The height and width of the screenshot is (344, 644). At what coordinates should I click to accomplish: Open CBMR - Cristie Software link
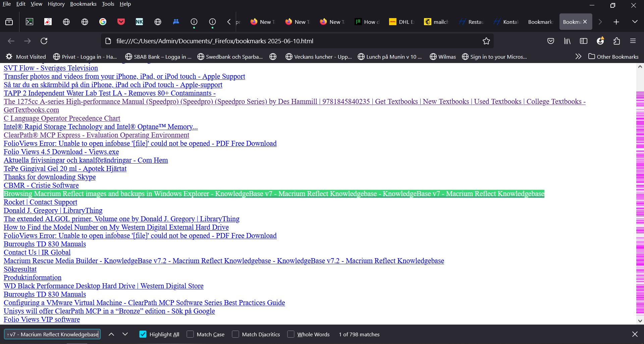pyautogui.click(x=41, y=185)
